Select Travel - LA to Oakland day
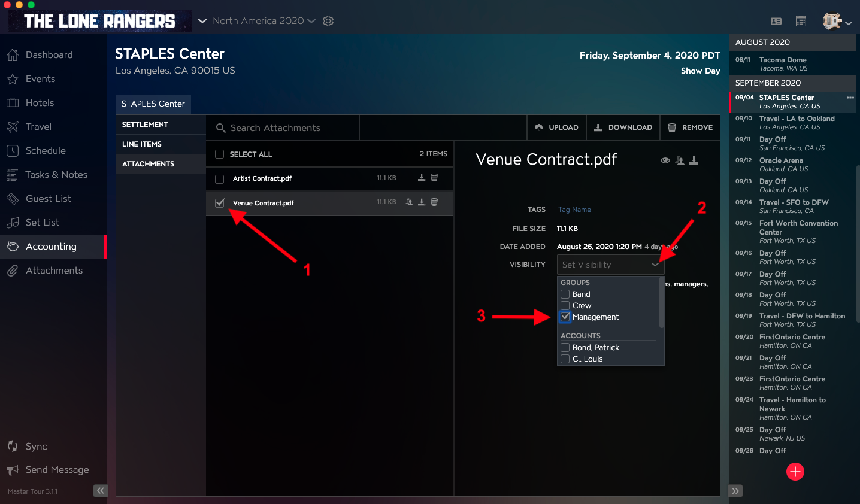 793,123
